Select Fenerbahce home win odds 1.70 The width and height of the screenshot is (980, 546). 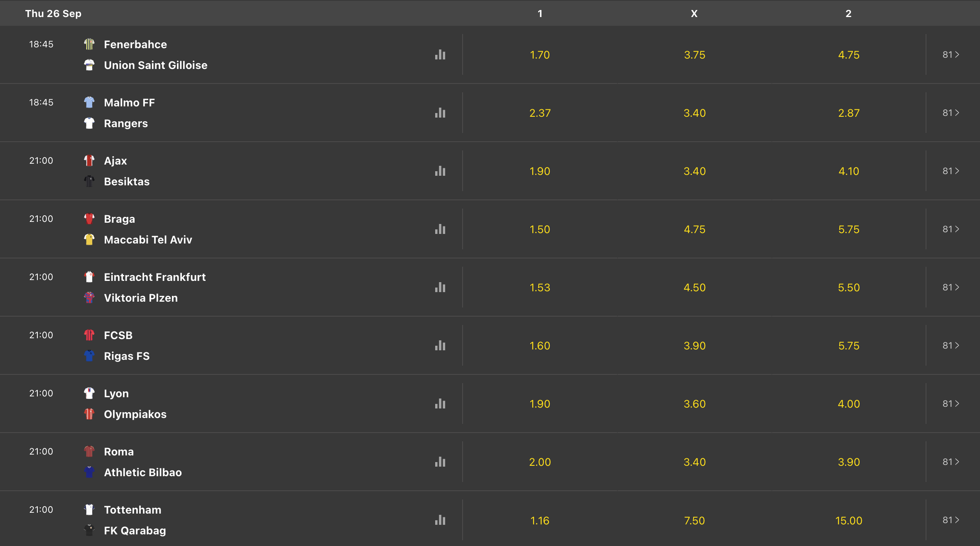tap(540, 55)
